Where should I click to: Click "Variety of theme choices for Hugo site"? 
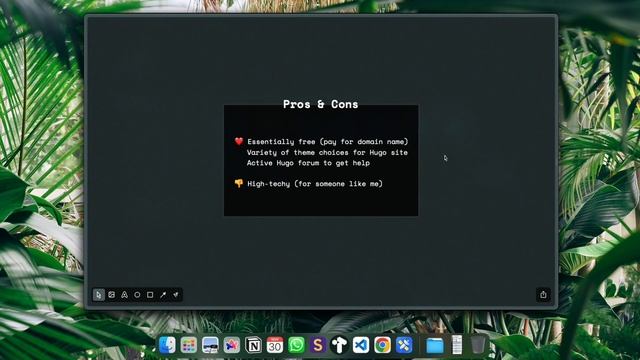click(327, 152)
